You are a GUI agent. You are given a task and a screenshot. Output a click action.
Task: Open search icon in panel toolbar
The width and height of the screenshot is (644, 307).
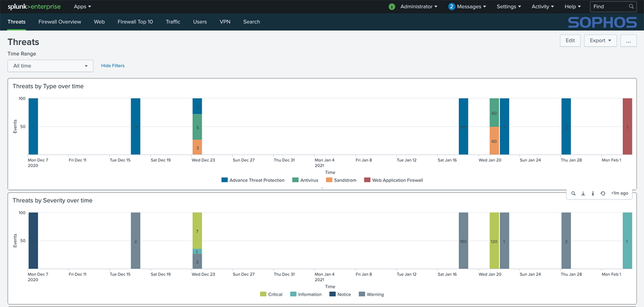[573, 193]
